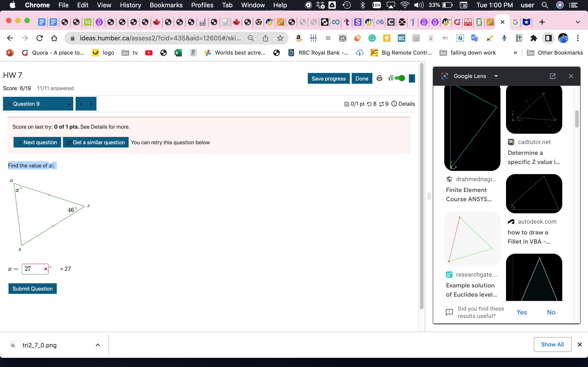This screenshot has height=367, width=588.
Task: Disable the equation editor toggle
Action: coord(399,78)
